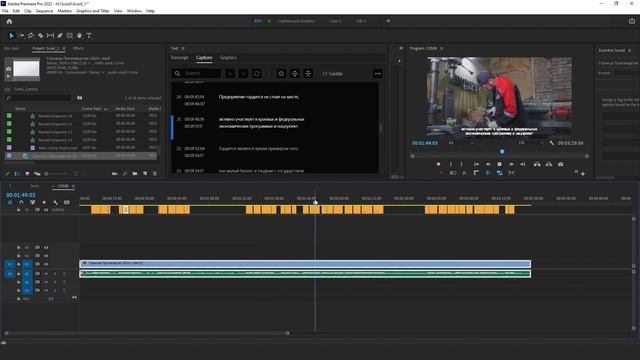Open Text panel menu icon
The width and height of the screenshot is (640, 360).
coord(183,48)
